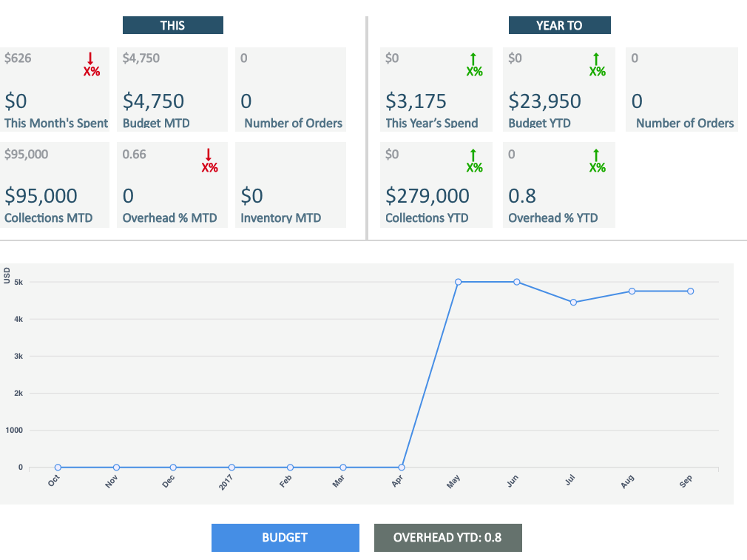Image resolution: width=747 pixels, height=560 pixels.
Task: Click the 5k y-axis label
Action: (x=18, y=282)
